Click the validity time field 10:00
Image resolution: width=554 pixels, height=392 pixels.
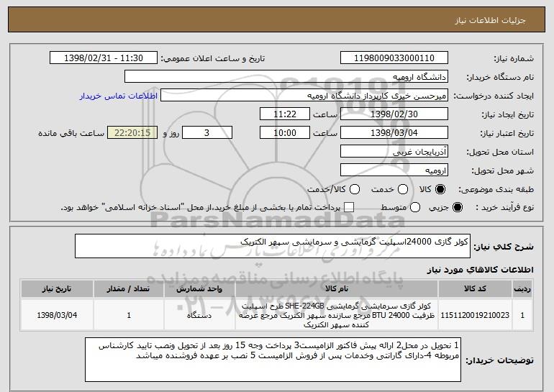285,133
